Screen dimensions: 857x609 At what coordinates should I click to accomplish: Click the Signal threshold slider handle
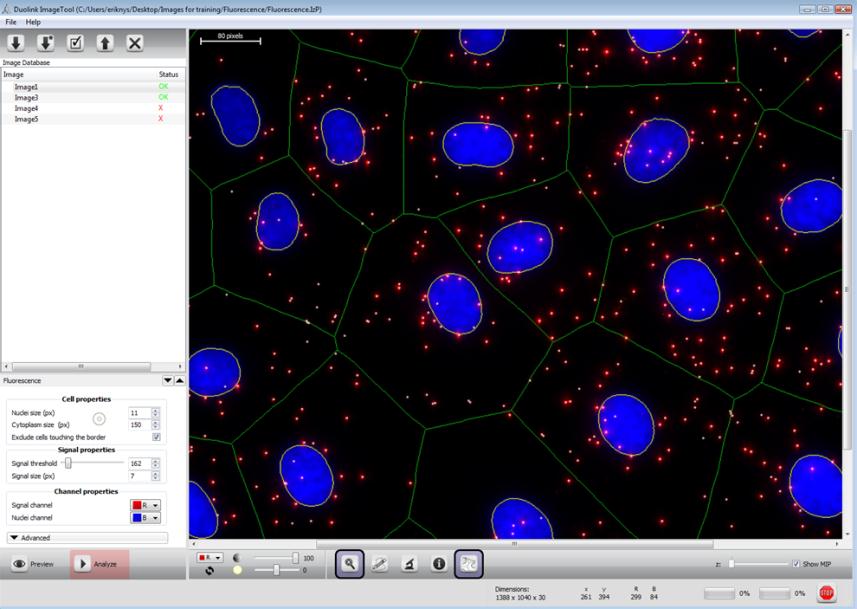coord(68,463)
